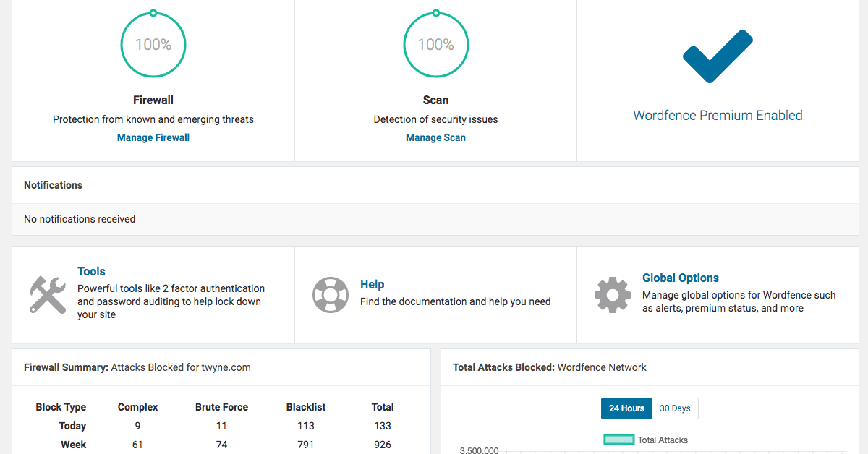Viewport: 868px width, 454px height.
Task: Select the 24 Hours chart tab
Action: click(626, 408)
